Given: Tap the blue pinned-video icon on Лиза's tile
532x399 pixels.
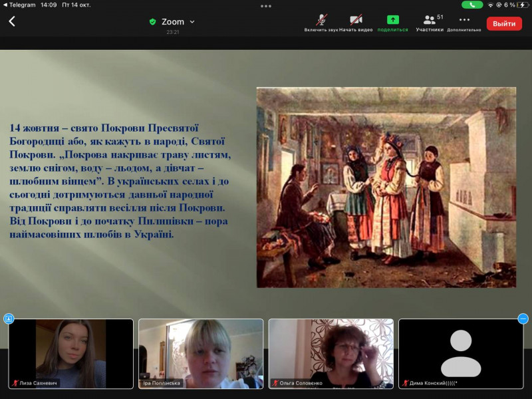Looking at the screenshot, I should click(x=9, y=319).
